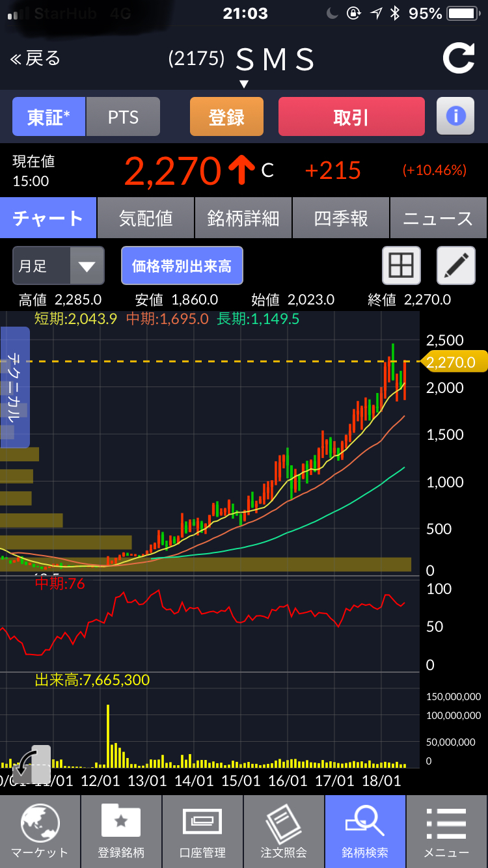Open the blue info icon
Image resolution: width=488 pixels, height=868 pixels.
coord(455,116)
